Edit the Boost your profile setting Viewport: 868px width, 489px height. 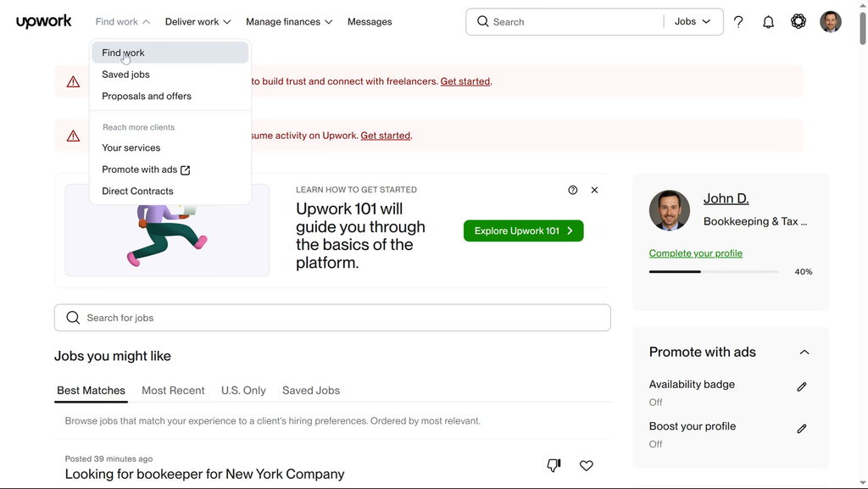click(x=801, y=429)
